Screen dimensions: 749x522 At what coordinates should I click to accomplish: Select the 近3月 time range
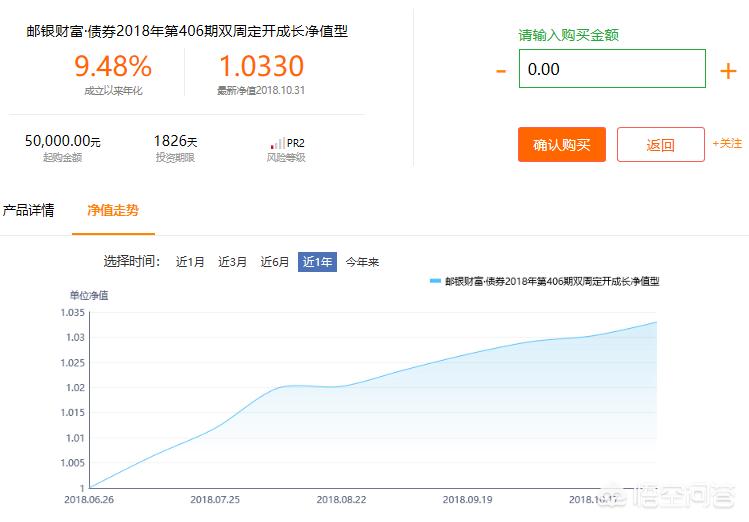(x=232, y=262)
